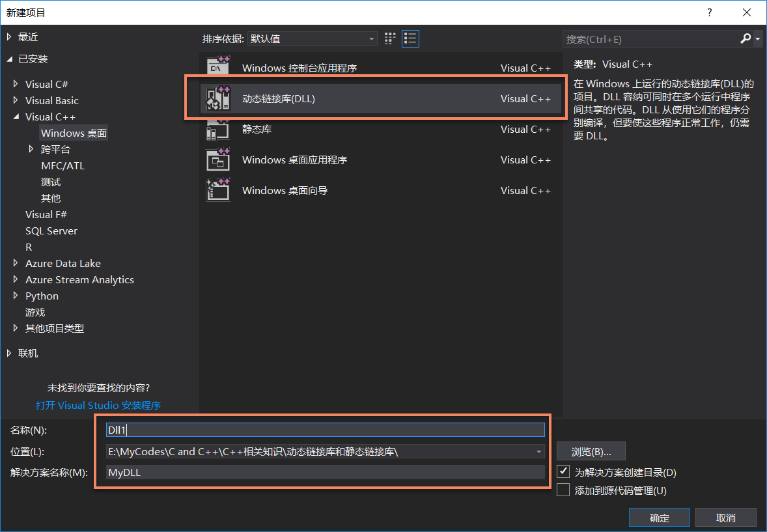Screen dimensions: 767x532
Task: Open the 排序依据 默认值 dropdown
Action: (x=313, y=38)
